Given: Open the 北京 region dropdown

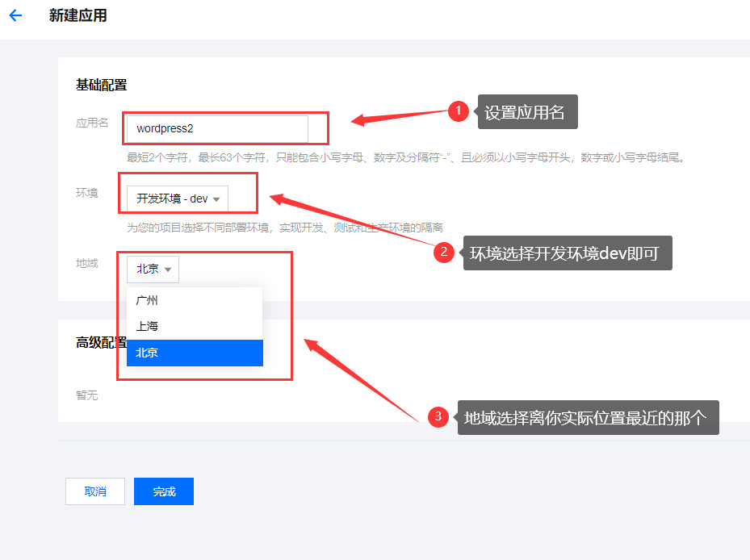Looking at the screenshot, I should [153, 270].
